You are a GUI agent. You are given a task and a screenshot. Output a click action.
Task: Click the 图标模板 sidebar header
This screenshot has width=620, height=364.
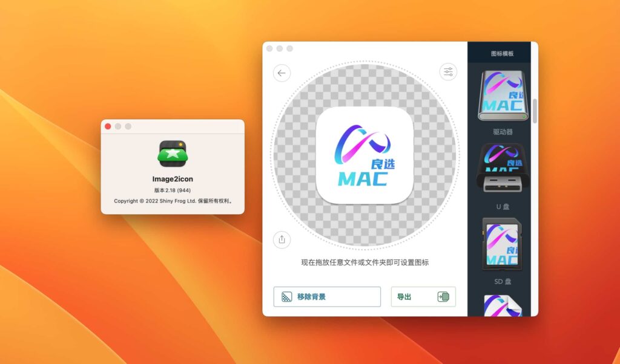coord(501,52)
